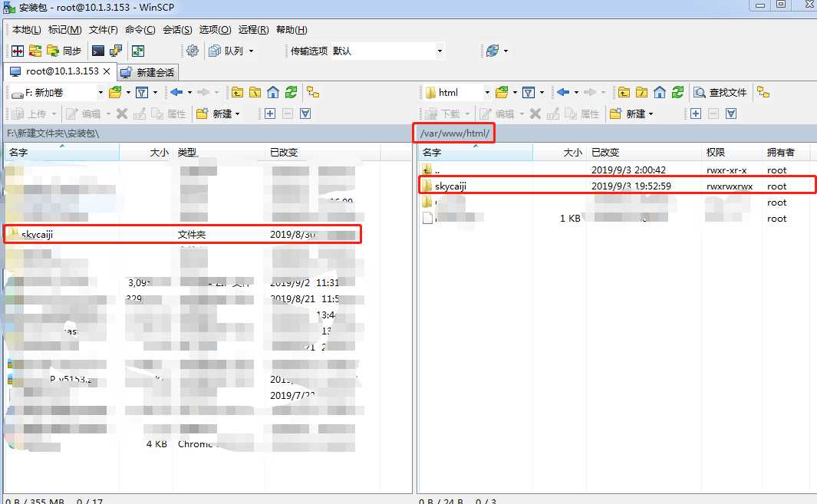Click remote panel filter icon

[x=529, y=92]
